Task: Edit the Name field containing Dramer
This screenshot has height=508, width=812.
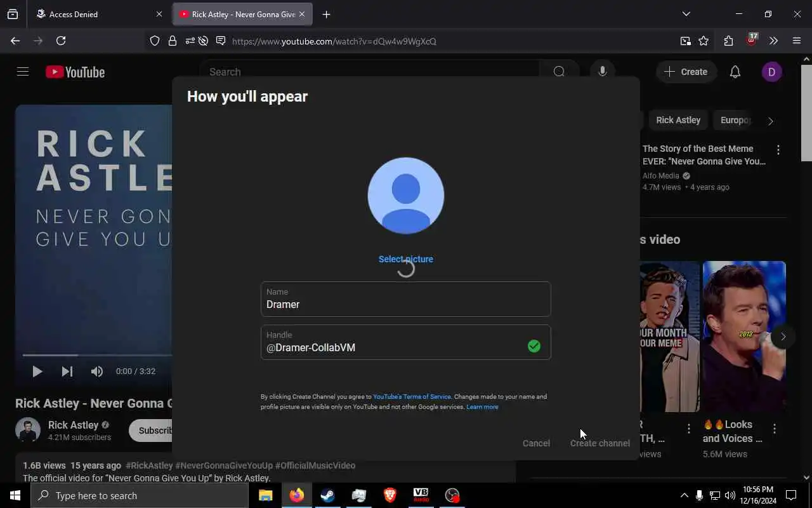Action: (x=406, y=299)
